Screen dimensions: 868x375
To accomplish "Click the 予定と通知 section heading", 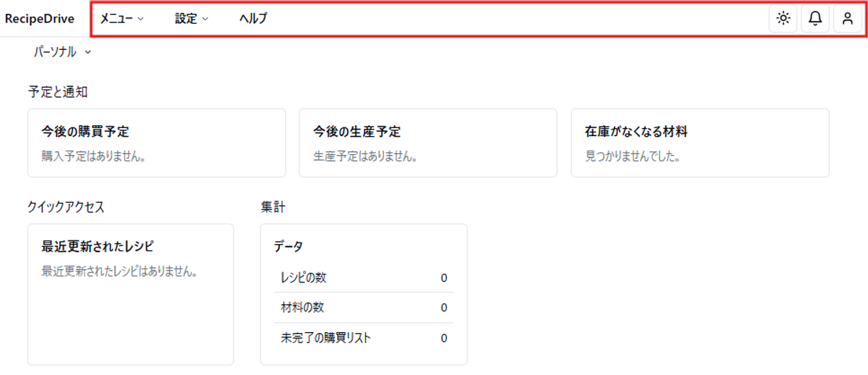I will pyautogui.click(x=58, y=92).
